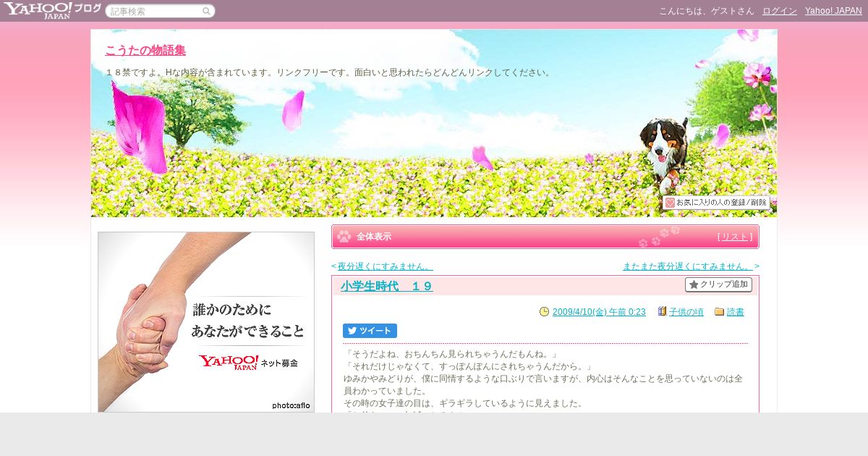This screenshot has height=456, width=868.
Task: Click line その時の女子達の目は
Action: 464,403
